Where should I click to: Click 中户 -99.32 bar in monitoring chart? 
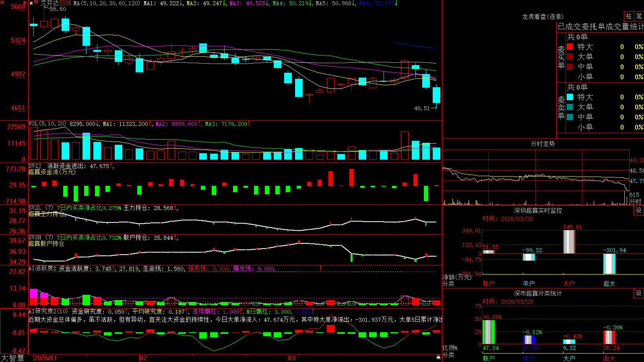click(529, 257)
